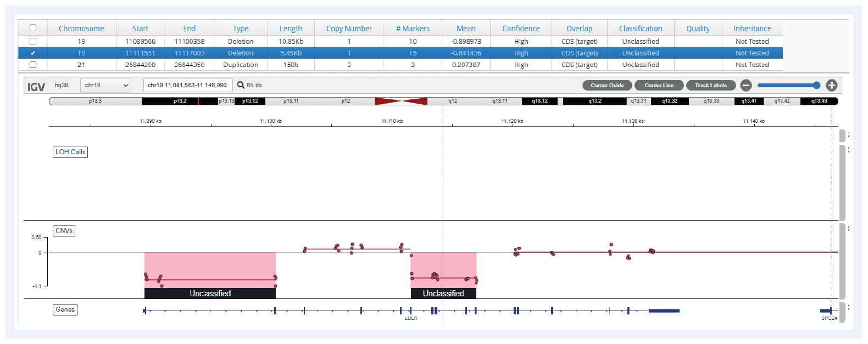Sort by the Inheritance column header
The height and width of the screenshot is (344, 868).
point(752,29)
